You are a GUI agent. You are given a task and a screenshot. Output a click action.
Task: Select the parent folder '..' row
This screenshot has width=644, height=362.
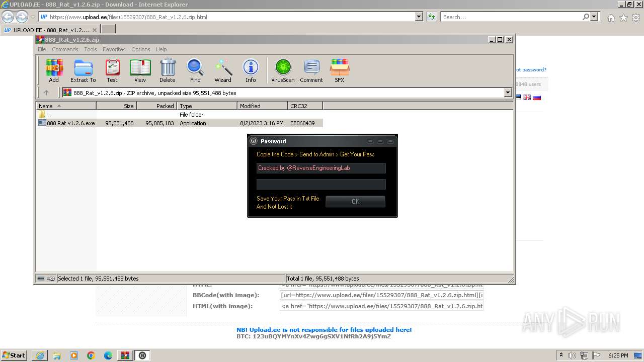(180, 115)
